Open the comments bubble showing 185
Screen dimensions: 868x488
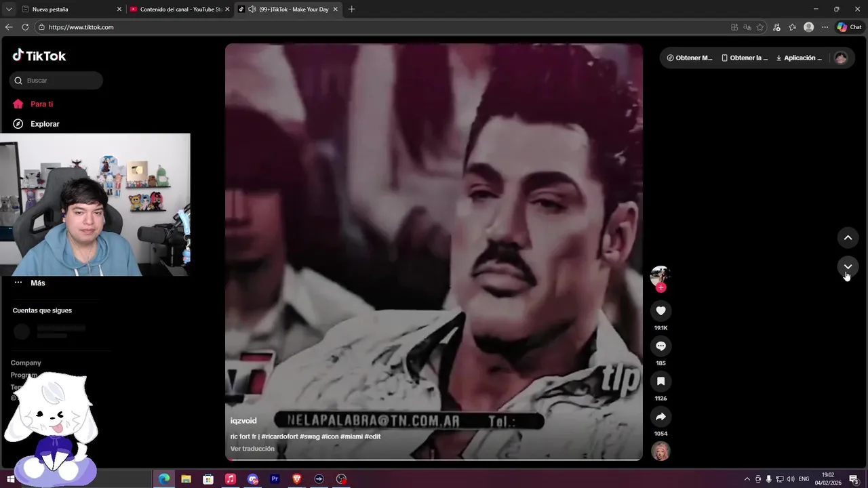click(x=660, y=346)
